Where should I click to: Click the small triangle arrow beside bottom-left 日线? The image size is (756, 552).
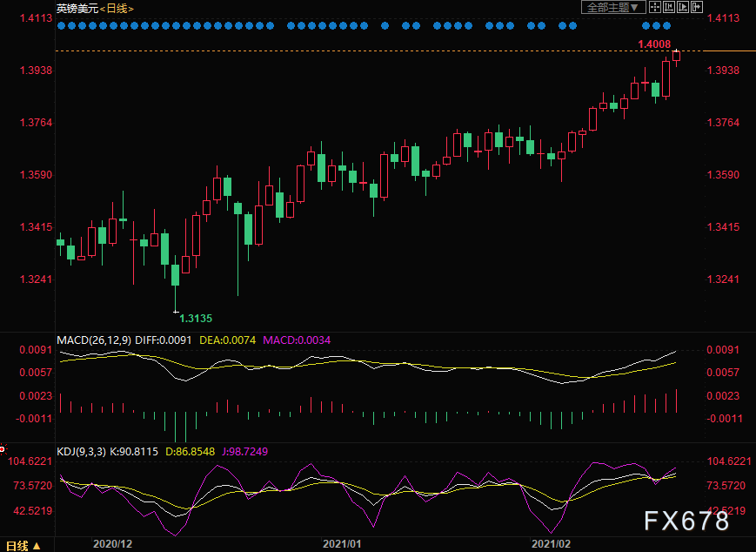coord(37,545)
